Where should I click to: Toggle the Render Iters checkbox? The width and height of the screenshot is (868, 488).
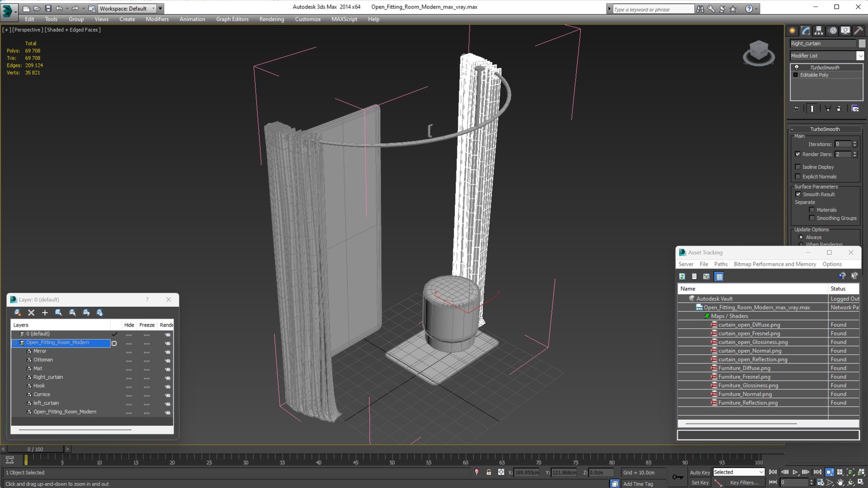coord(798,154)
